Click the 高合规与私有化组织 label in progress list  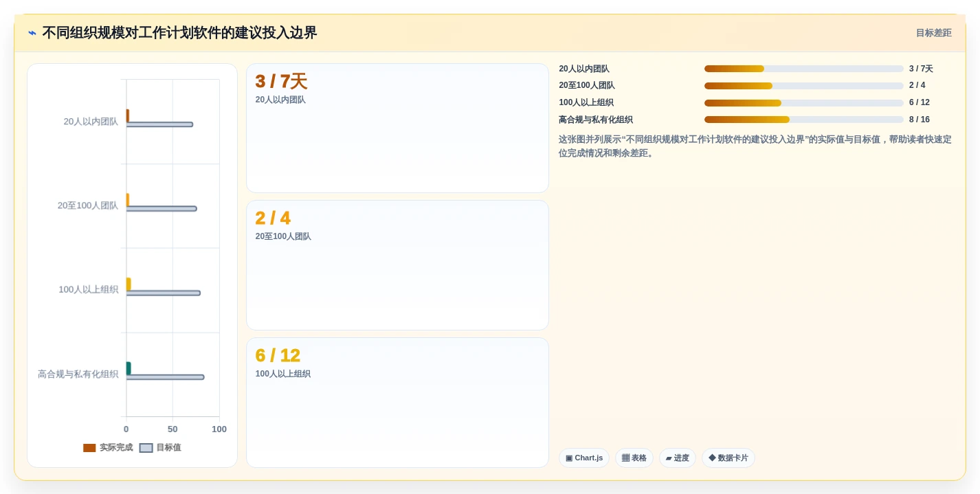click(x=596, y=120)
